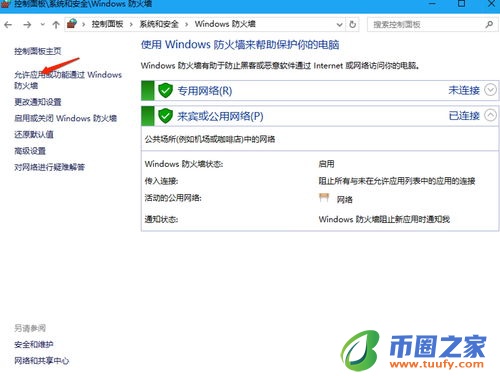
Task: Go back with the left arrow button
Action: [x=8, y=25]
